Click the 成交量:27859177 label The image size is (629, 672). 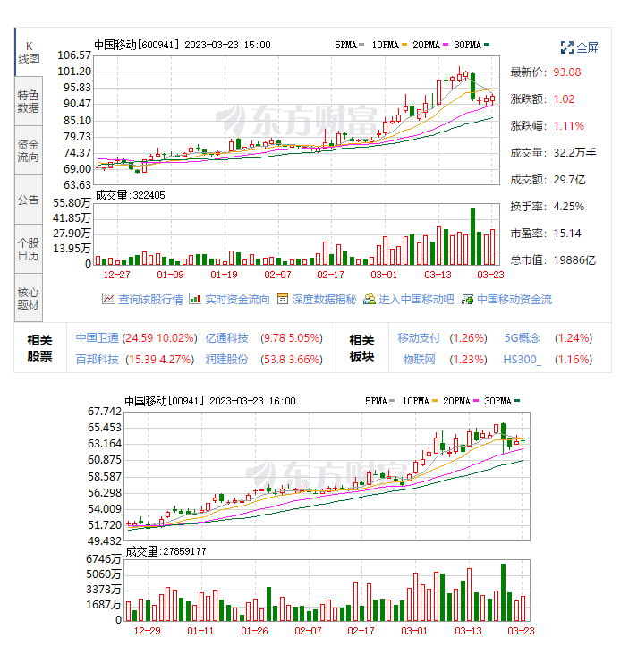pos(166,551)
